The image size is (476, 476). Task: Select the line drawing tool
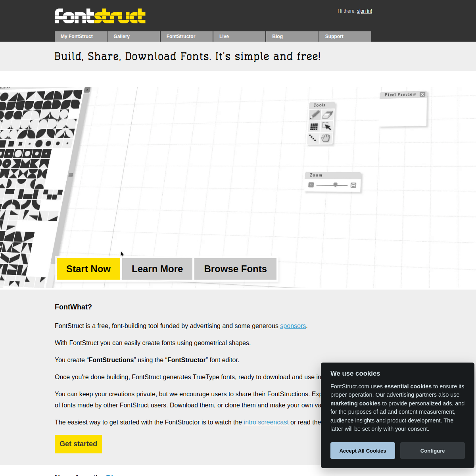coord(313,138)
